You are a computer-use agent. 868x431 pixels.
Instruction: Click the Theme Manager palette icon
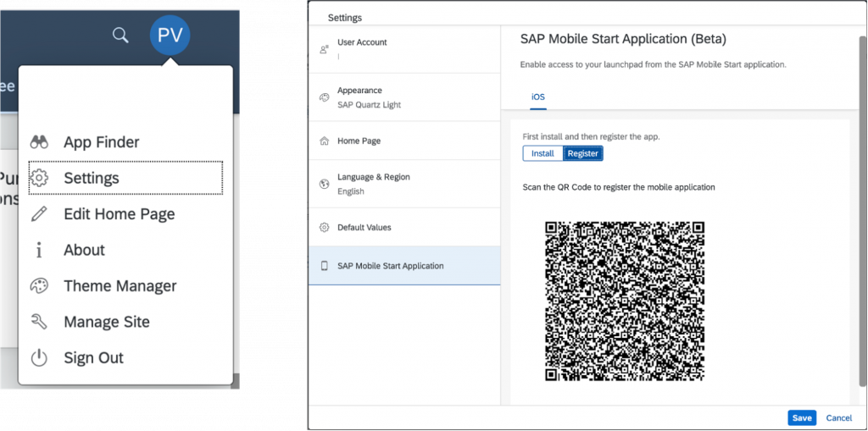click(x=39, y=286)
